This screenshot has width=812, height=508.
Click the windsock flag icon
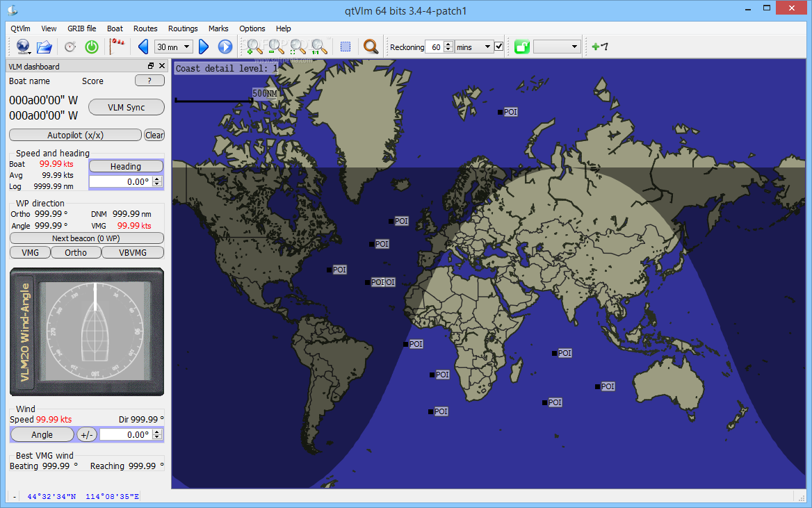point(117,46)
